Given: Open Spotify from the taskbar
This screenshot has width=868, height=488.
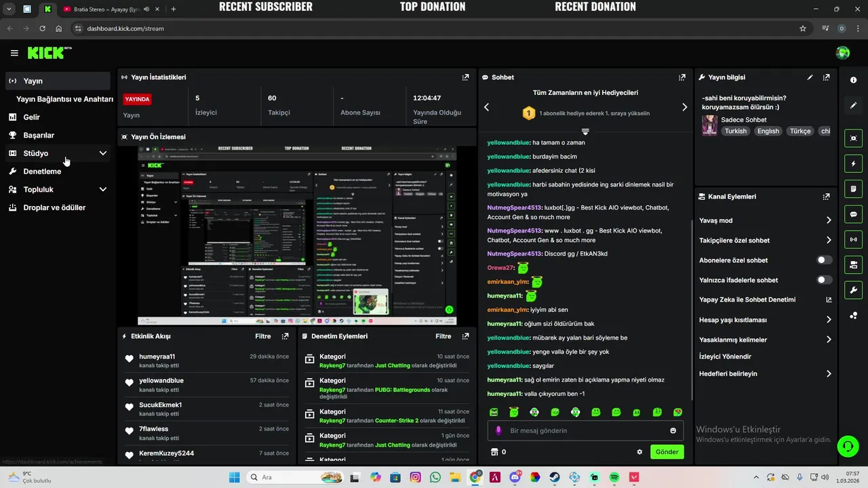Looking at the screenshot, I should (x=614, y=477).
